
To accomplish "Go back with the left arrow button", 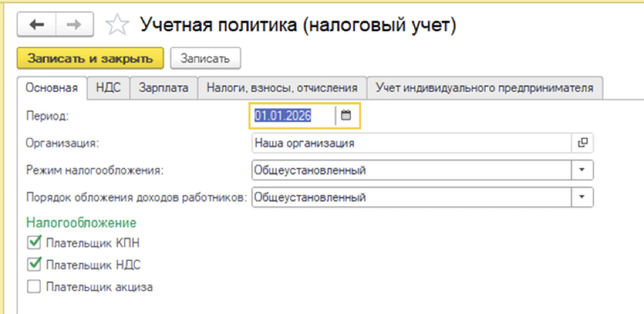I will click(x=37, y=25).
